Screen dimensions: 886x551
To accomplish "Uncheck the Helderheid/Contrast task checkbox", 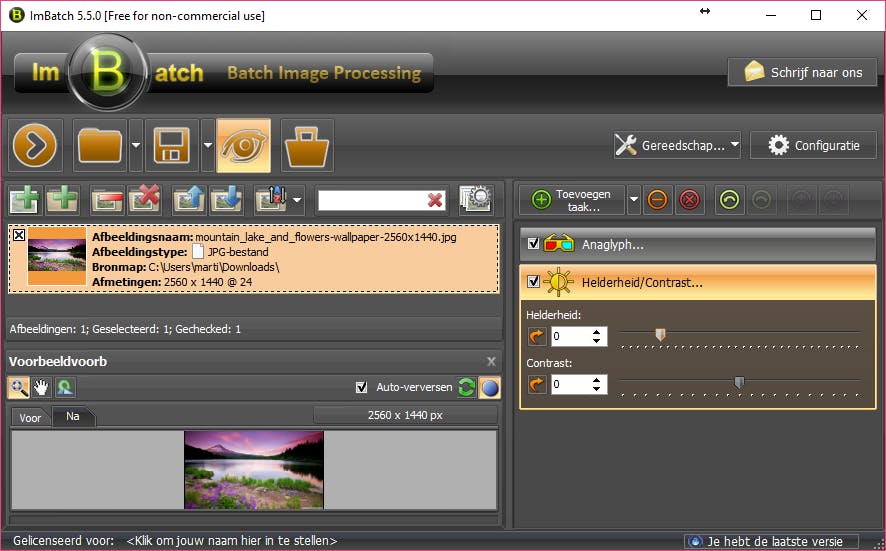I will point(533,281).
